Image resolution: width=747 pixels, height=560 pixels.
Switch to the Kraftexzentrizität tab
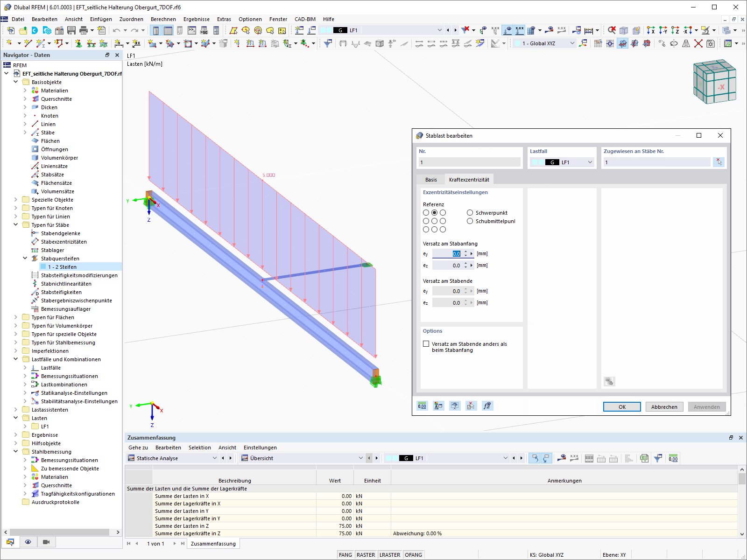(x=469, y=180)
